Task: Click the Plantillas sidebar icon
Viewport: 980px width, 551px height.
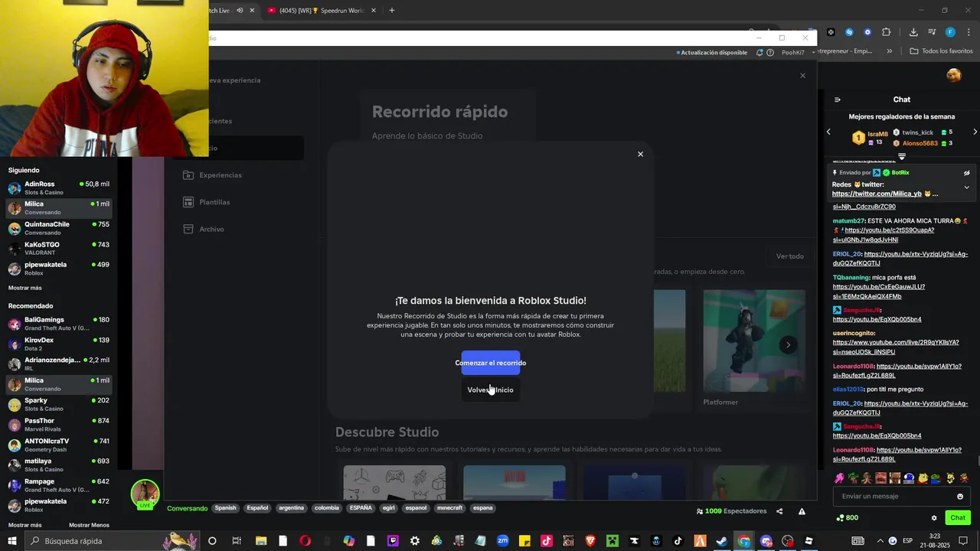Action: tap(188, 202)
